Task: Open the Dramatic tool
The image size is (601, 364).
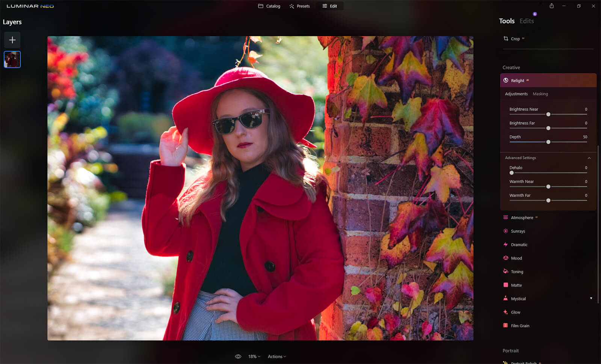Action: tap(519, 245)
